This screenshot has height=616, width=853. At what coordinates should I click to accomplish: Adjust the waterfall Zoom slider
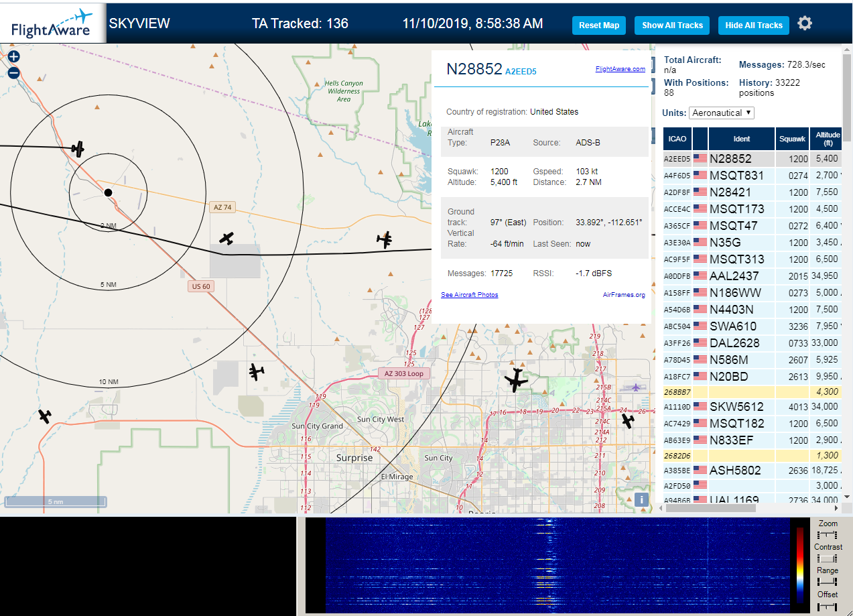(828, 535)
